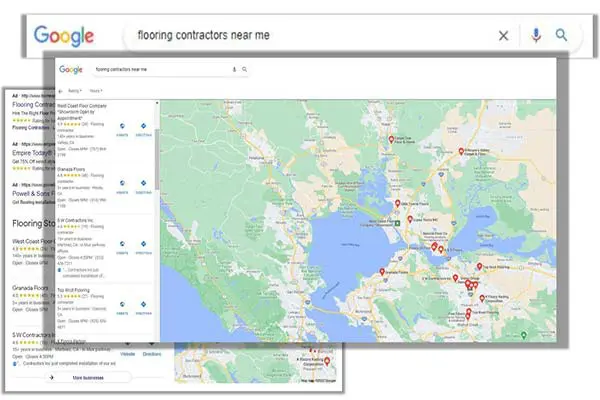Click the small magnifier icon in the map window

coord(244,69)
